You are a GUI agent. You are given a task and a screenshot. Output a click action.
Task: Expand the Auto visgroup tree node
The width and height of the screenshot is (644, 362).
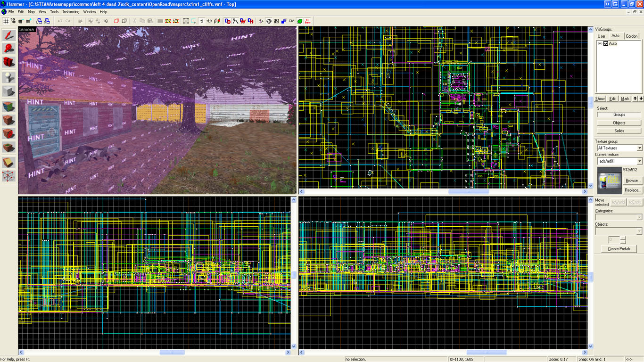point(600,44)
